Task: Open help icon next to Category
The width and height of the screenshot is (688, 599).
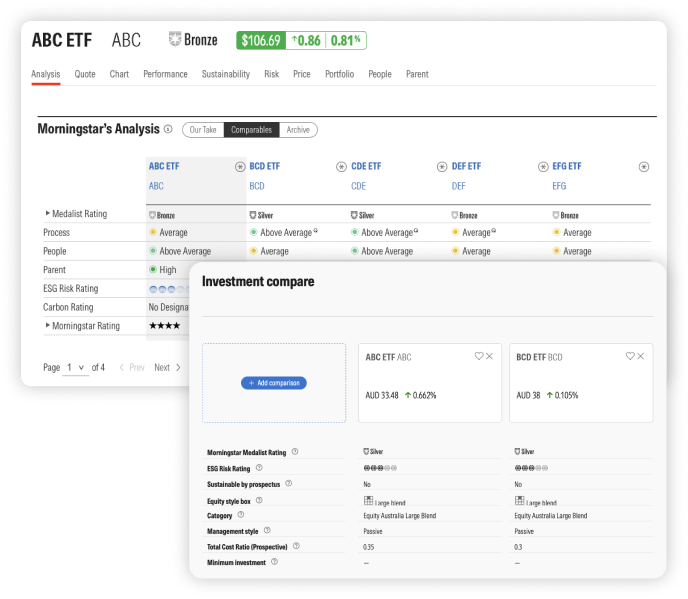Action: [241, 515]
